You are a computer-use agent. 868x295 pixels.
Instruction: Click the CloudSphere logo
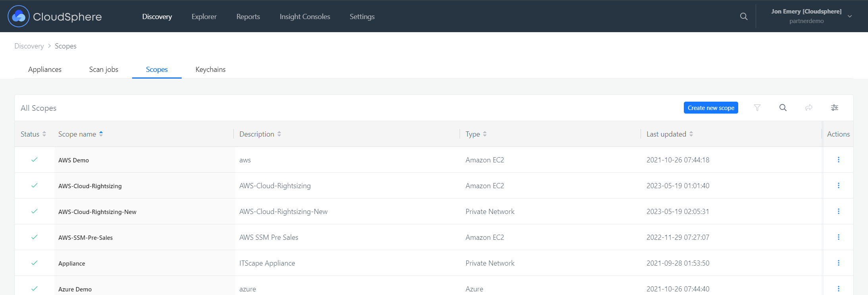click(55, 16)
